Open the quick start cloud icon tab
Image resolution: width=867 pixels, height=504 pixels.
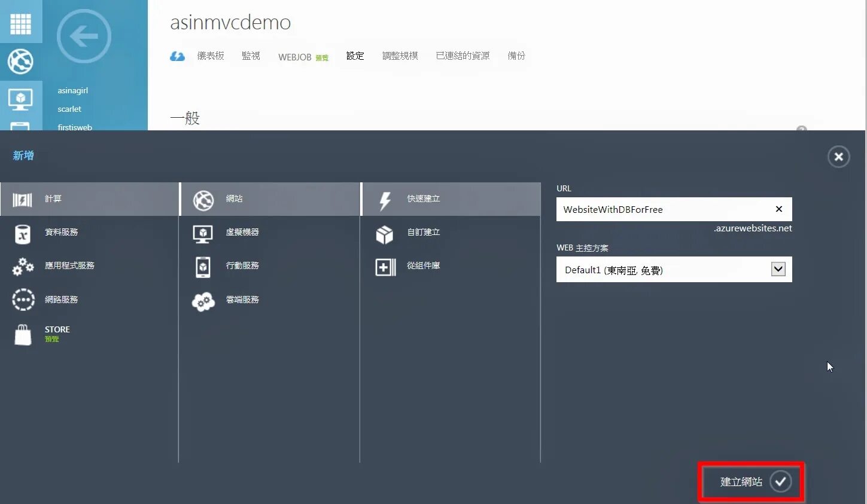click(177, 56)
